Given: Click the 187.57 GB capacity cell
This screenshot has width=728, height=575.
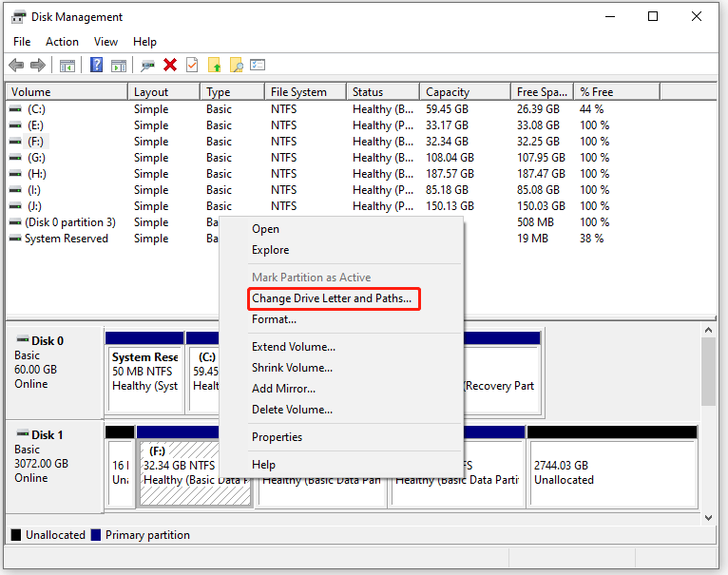Looking at the screenshot, I should click(450, 174).
